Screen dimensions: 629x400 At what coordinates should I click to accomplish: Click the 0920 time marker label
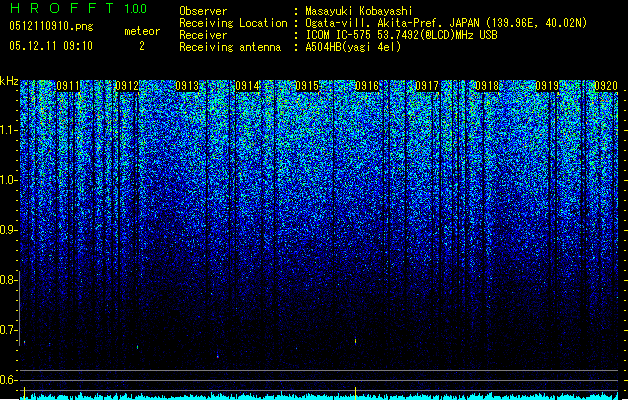606,86
